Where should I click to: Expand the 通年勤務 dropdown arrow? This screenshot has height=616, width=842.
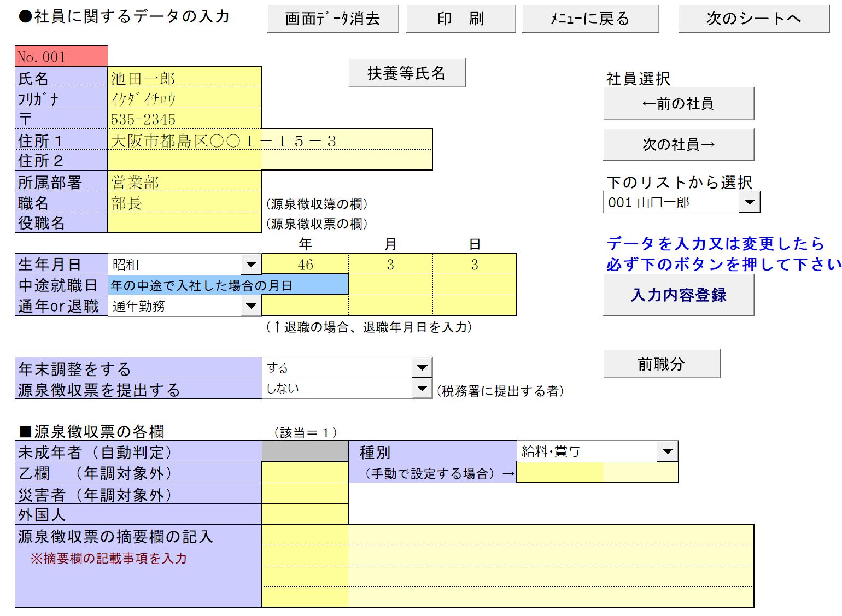[x=251, y=306]
